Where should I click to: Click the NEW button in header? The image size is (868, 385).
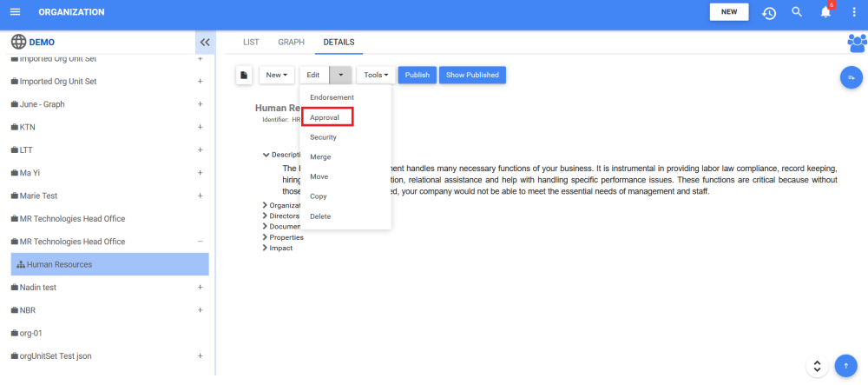729,11
